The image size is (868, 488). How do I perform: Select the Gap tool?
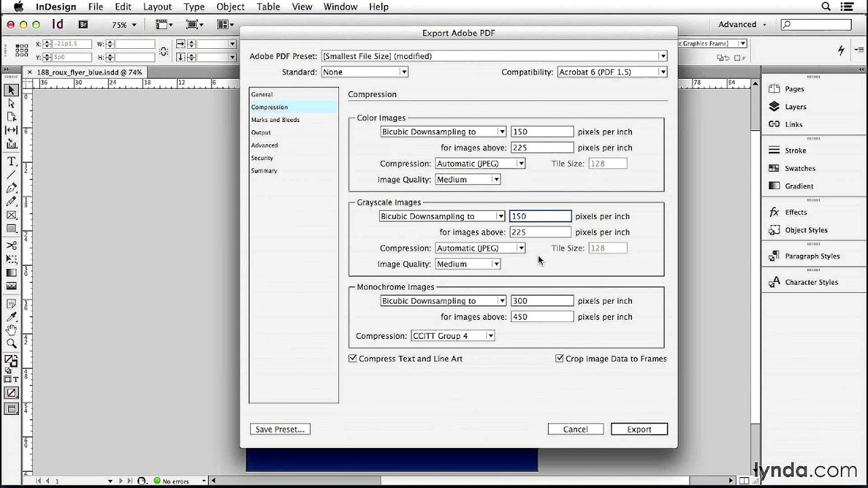[12, 130]
